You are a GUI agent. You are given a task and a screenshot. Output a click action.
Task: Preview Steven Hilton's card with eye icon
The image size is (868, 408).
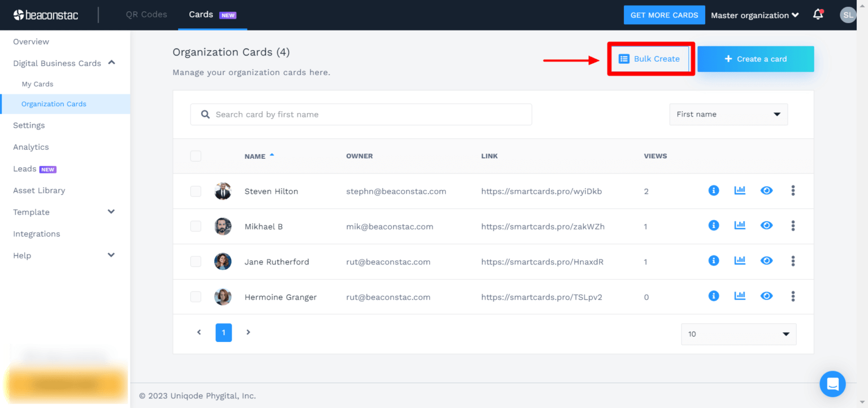click(766, 190)
